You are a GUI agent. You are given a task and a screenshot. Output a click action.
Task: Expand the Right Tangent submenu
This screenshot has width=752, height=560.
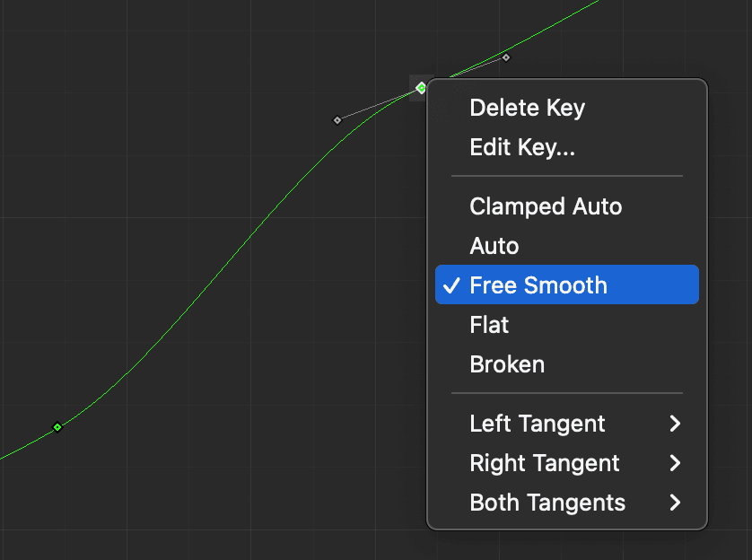544,463
